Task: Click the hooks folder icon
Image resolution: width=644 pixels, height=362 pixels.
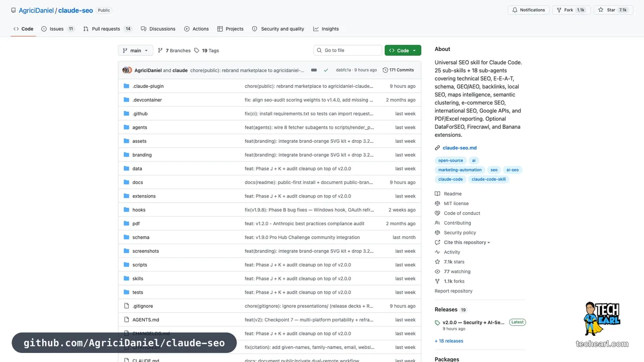Action: (x=127, y=210)
